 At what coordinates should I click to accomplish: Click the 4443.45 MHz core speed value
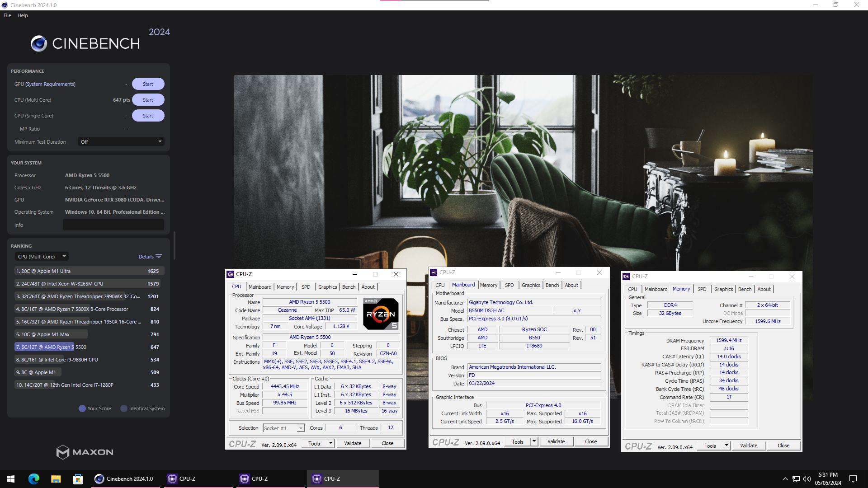(x=285, y=387)
